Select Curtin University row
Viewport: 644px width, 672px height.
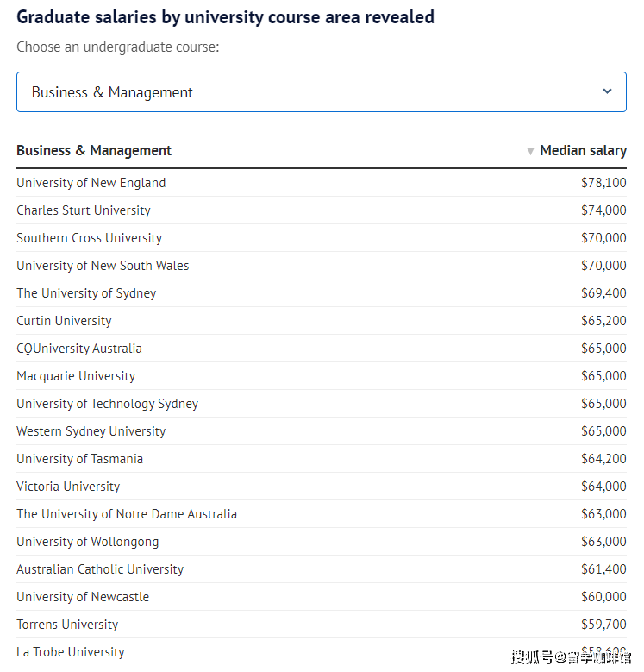click(x=322, y=321)
